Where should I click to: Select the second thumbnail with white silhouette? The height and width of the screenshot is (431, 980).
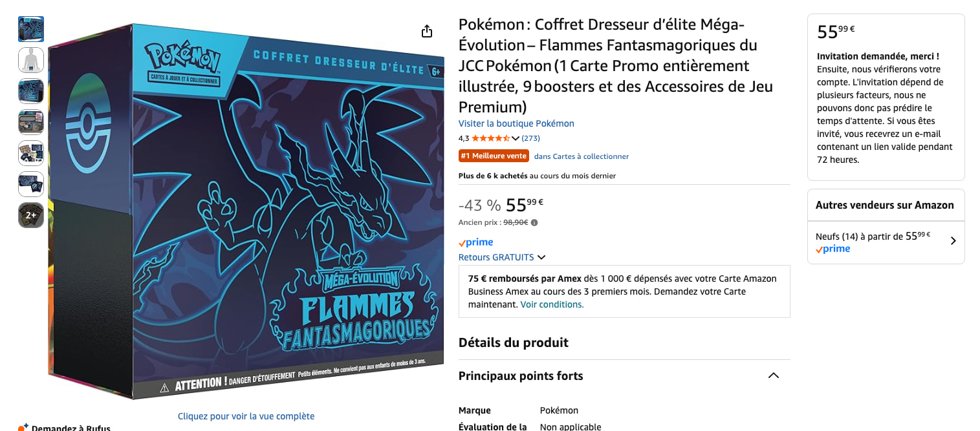tap(31, 60)
